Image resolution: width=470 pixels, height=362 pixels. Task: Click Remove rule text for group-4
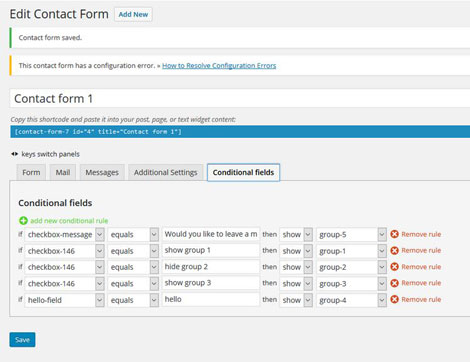pyautogui.click(x=421, y=299)
